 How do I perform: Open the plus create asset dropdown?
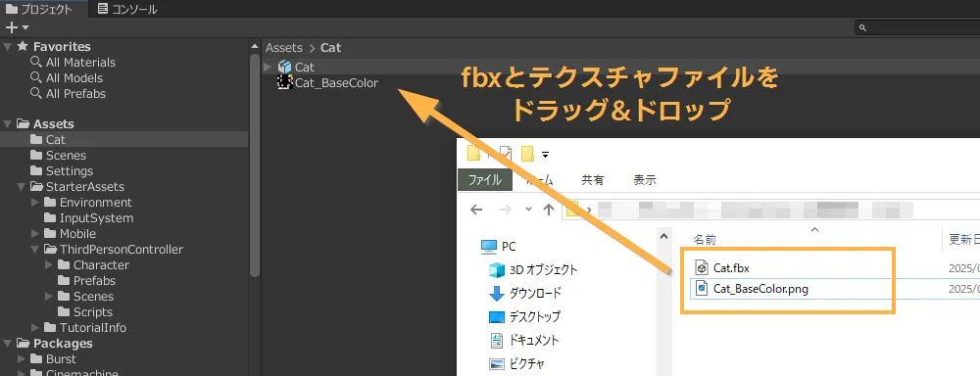(17, 27)
